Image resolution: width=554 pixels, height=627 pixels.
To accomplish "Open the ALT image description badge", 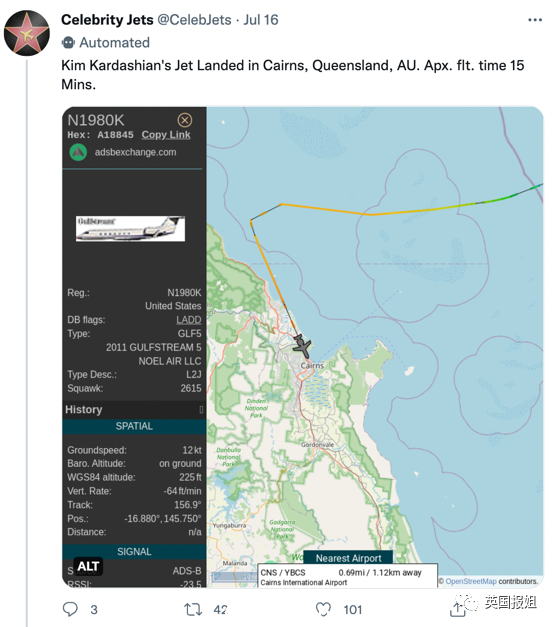I will click(x=88, y=566).
